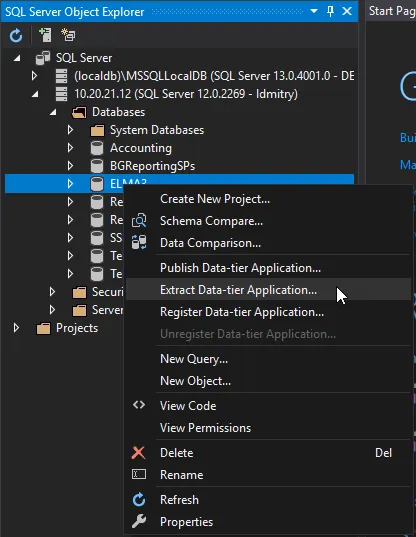Click the ELMA3 database cylinder icon
This screenshot has width=416, height=537.
[x=97, y=184]
